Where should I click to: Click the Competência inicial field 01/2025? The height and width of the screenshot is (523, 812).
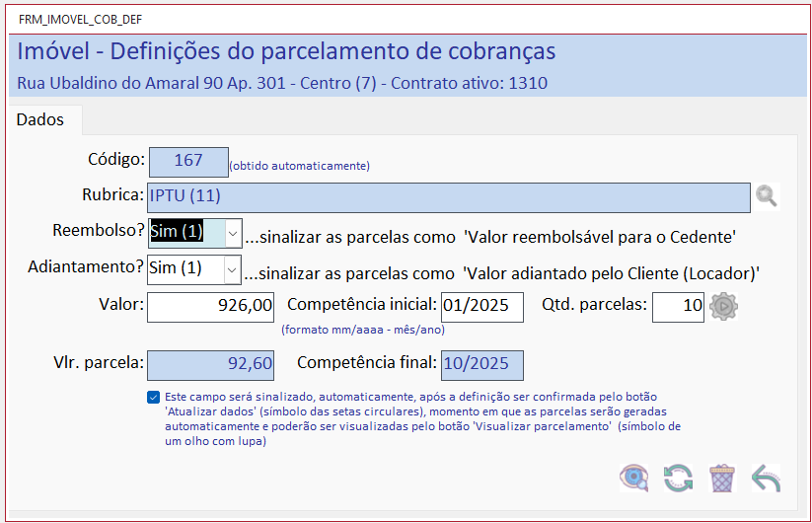point(482,307)
